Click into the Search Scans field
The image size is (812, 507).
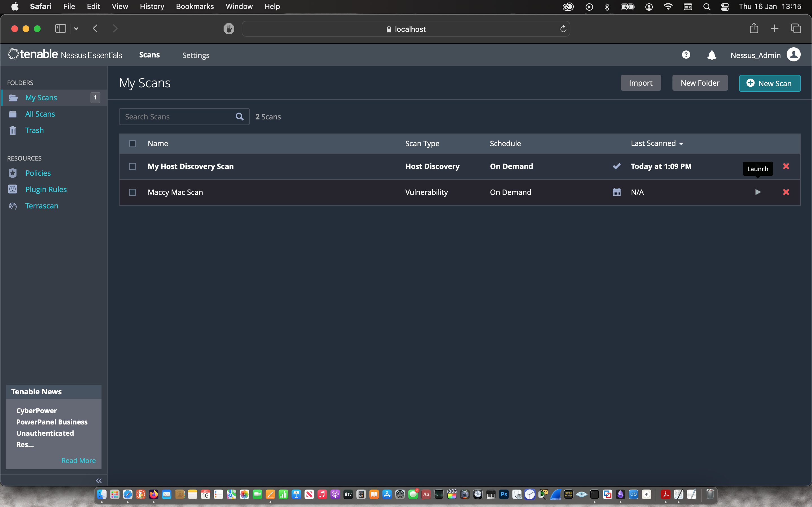[x=178, y=117]
